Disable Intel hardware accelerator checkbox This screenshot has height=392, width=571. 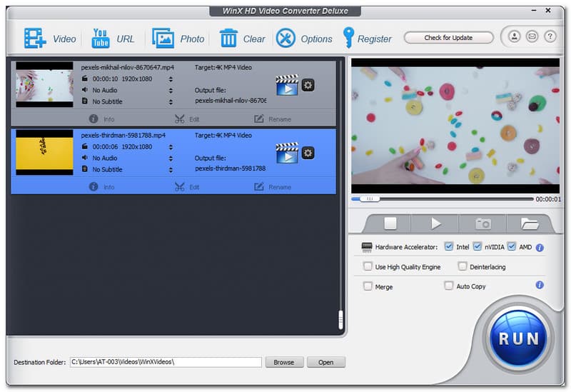coord(449,247)
